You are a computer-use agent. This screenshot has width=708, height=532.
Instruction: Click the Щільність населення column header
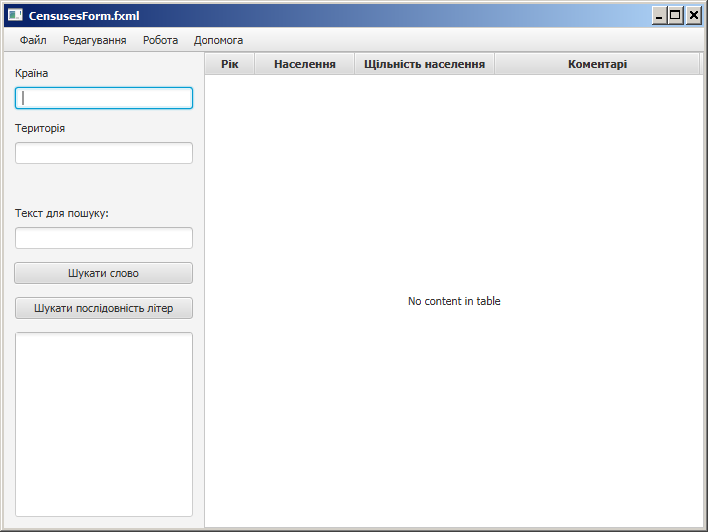(x=424, y=64)
